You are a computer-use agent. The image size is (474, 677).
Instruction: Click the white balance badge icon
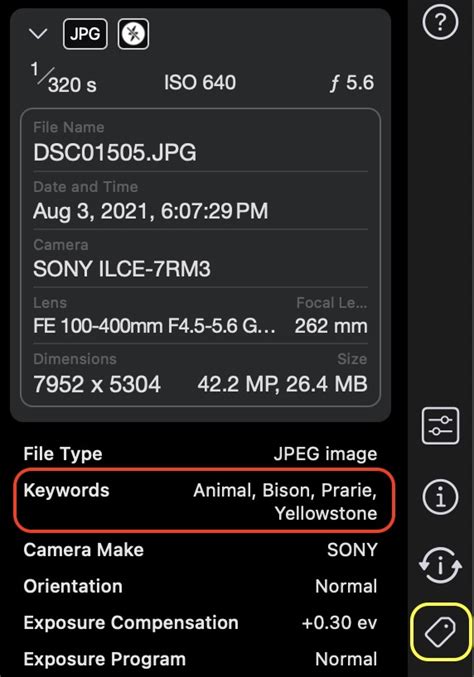pyautogui.click(x=133, y=34)
